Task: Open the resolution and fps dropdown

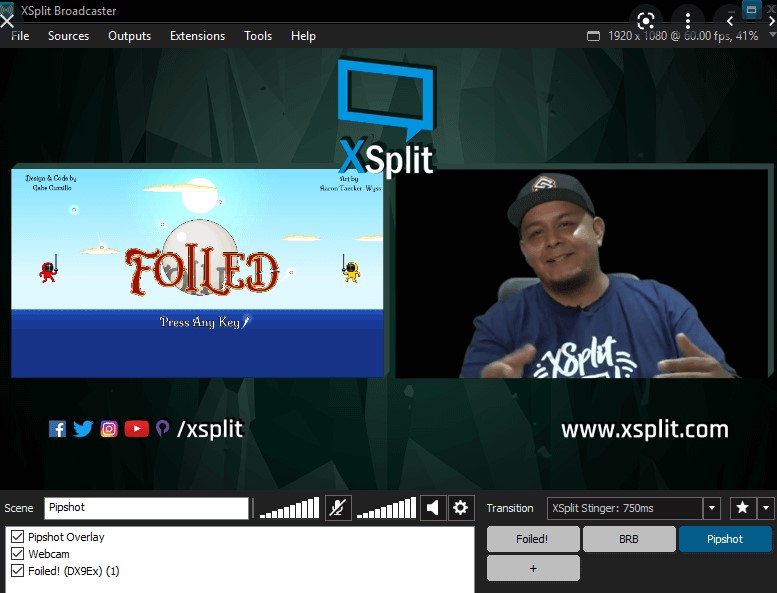Action: point(772,35)
